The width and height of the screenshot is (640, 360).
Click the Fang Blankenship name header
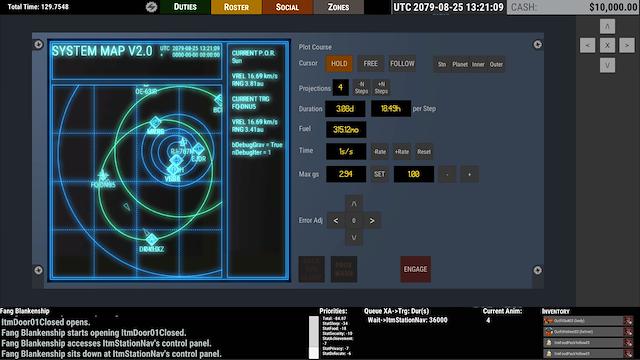(24, 311)
